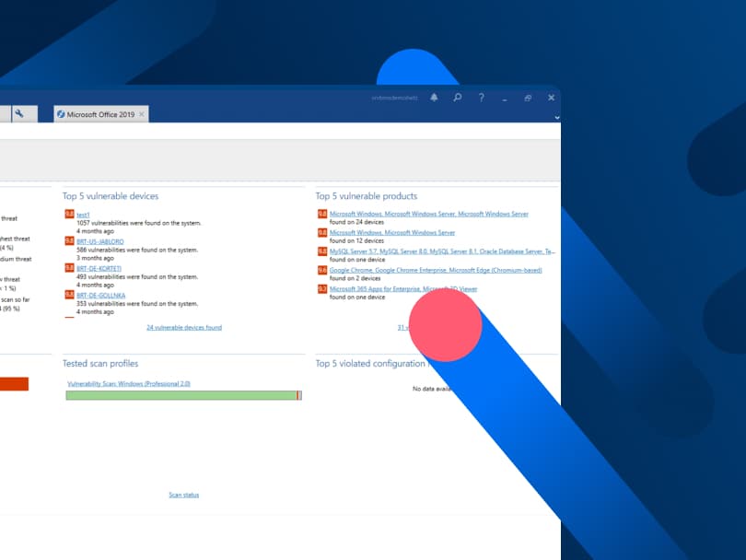
Task: Click the Microsoft Office 2019 tab icon
Action: coord(61,114)
